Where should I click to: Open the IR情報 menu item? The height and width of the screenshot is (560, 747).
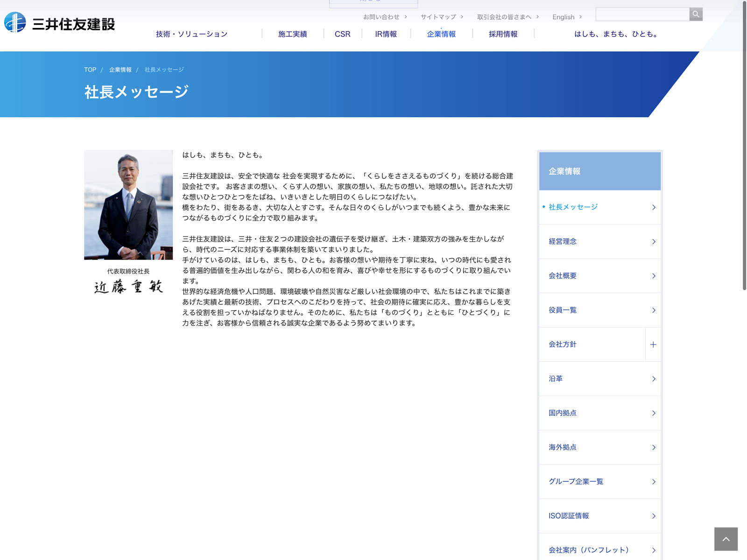386,34
